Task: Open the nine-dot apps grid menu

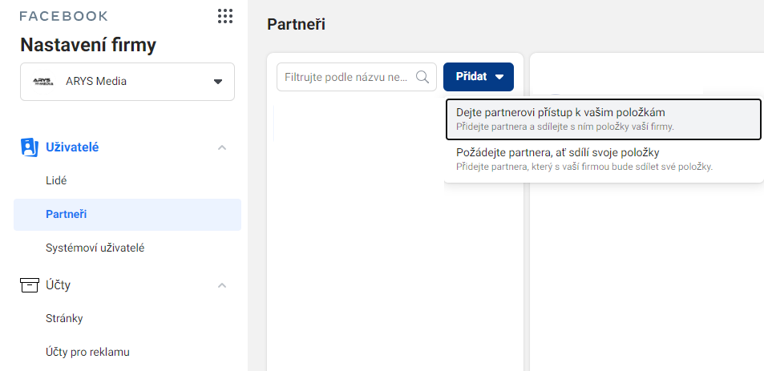Action: [225, 16]
